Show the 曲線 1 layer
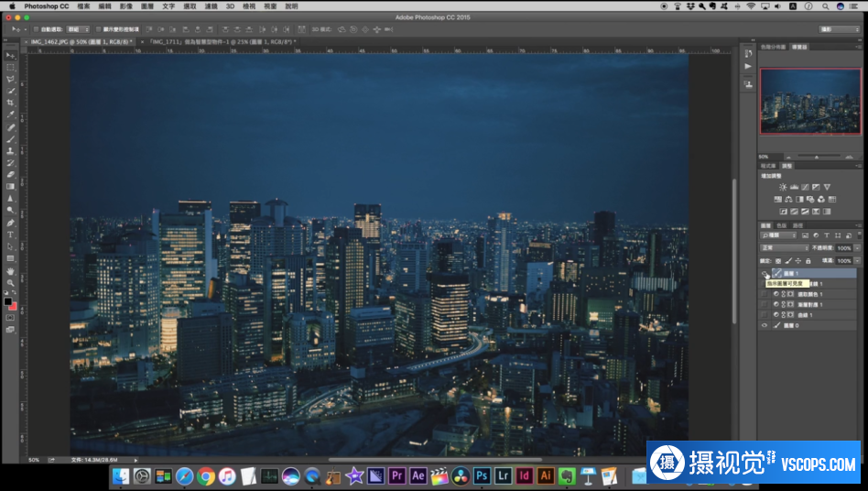Viewport: 868px width, 491px height. pyautogui.click(x=765, y=315)
